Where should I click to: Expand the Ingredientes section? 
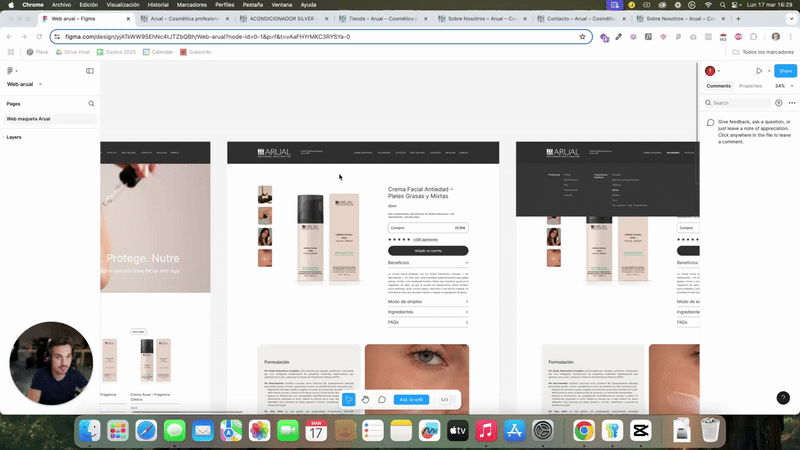point(428,312)
